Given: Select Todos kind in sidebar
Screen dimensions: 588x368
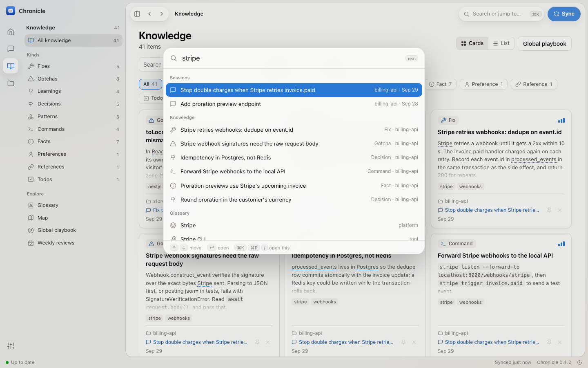Looking at the screenshot, I should (73, 180).
